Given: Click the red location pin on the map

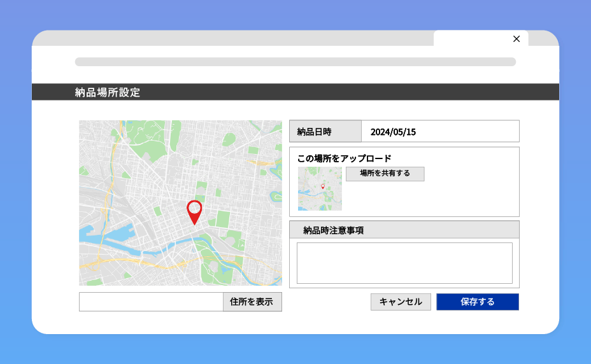Looking at the screenshot, I should 194,209.
